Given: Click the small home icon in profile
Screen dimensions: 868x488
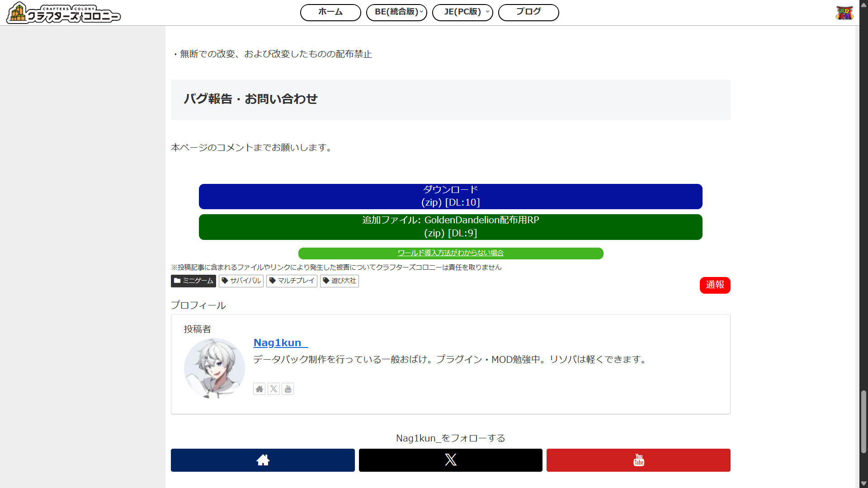Looking at the screenshot, I should pos(259,389).
